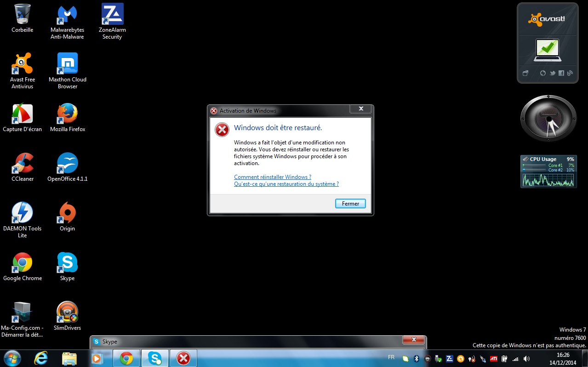Click the Skype preview window title
588x367 pixels.
pyautogui.click(x=110, y=342)
